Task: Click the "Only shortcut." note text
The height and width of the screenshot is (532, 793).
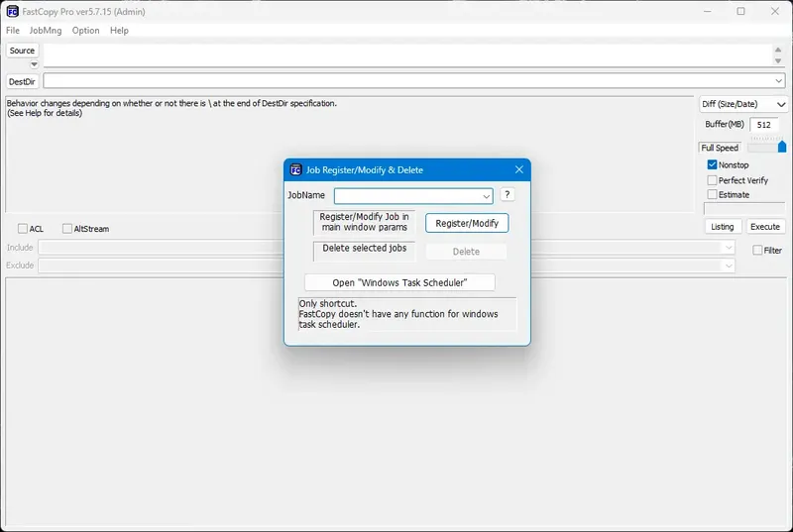Action: [328, 303]
